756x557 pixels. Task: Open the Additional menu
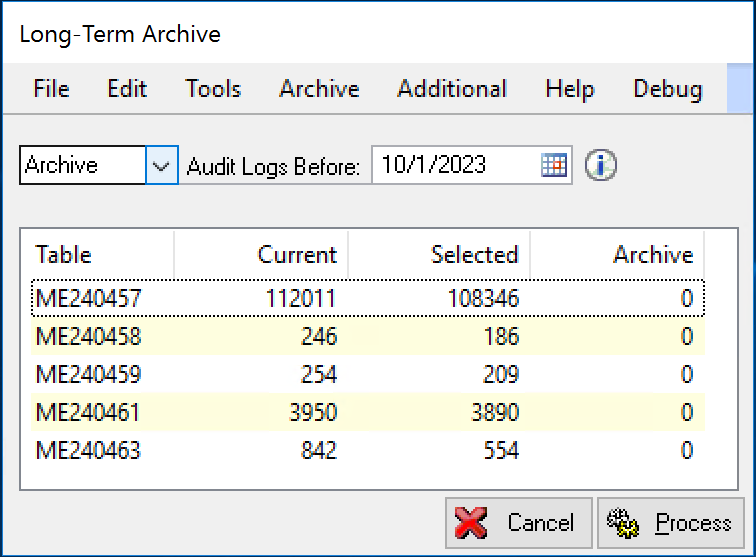pos(452,89)
